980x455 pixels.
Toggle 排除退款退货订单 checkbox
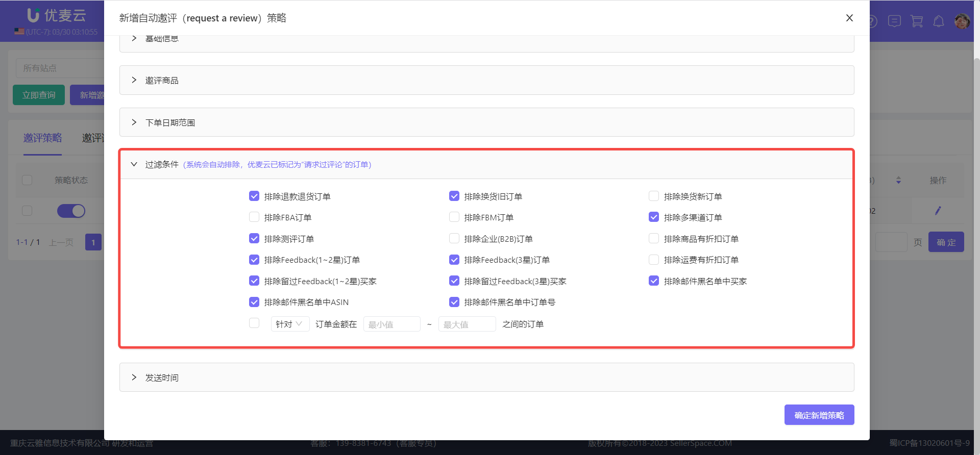(254, 196)
